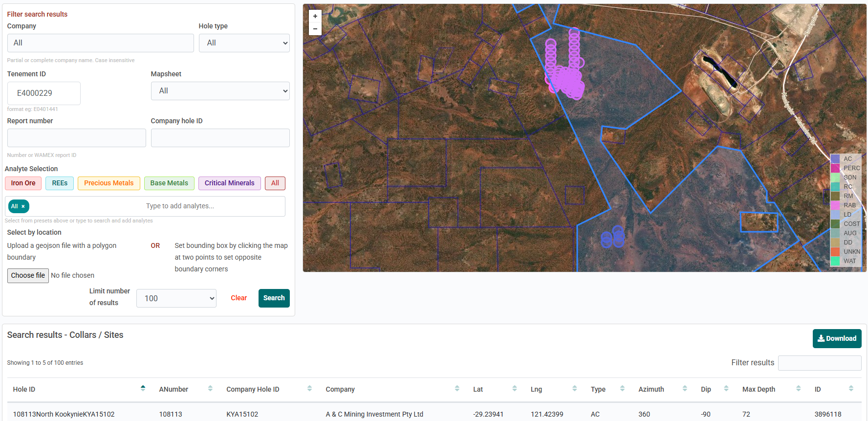Click the PERC legend color swatch
The width and height of the screenshot is (868, 421).
[835, 168]
